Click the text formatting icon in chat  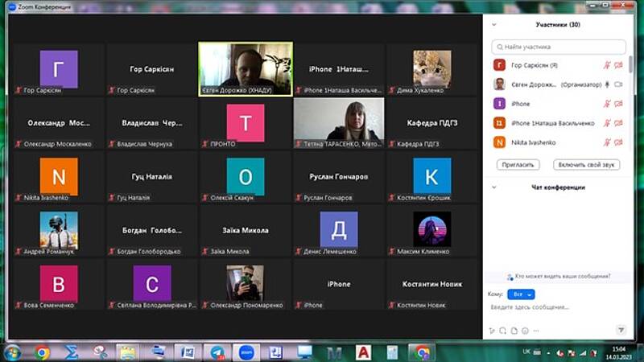(x=492, y=330)
